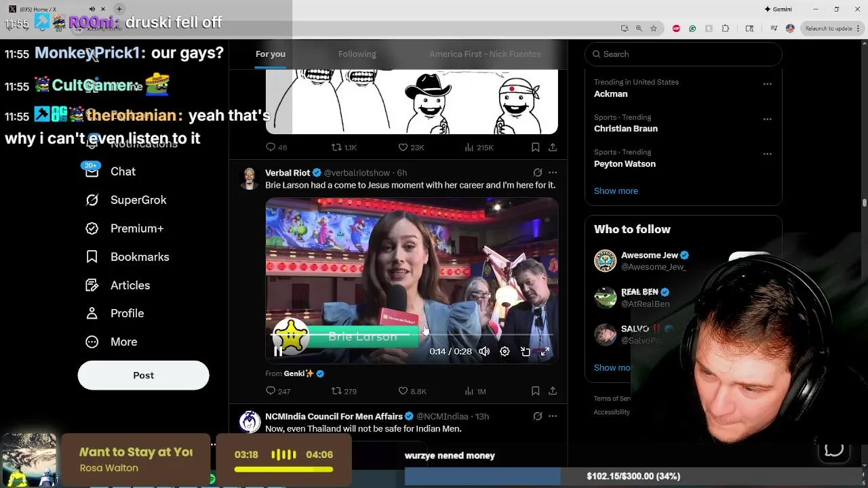Image resolution: width=868 pixels, height=488 pixels.
Task: Click the browser zoom magnifier icon
Action: tap(639, 28)
